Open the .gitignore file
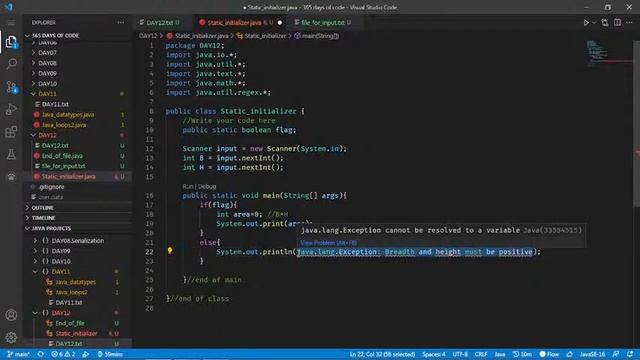This screenshot has height=360, width=640. tap(51, 187)
